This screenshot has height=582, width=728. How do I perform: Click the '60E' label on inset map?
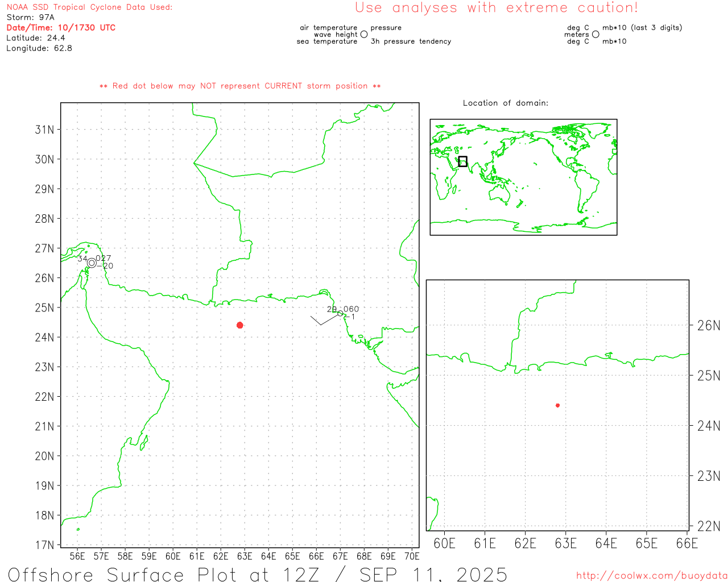point(444,543)
